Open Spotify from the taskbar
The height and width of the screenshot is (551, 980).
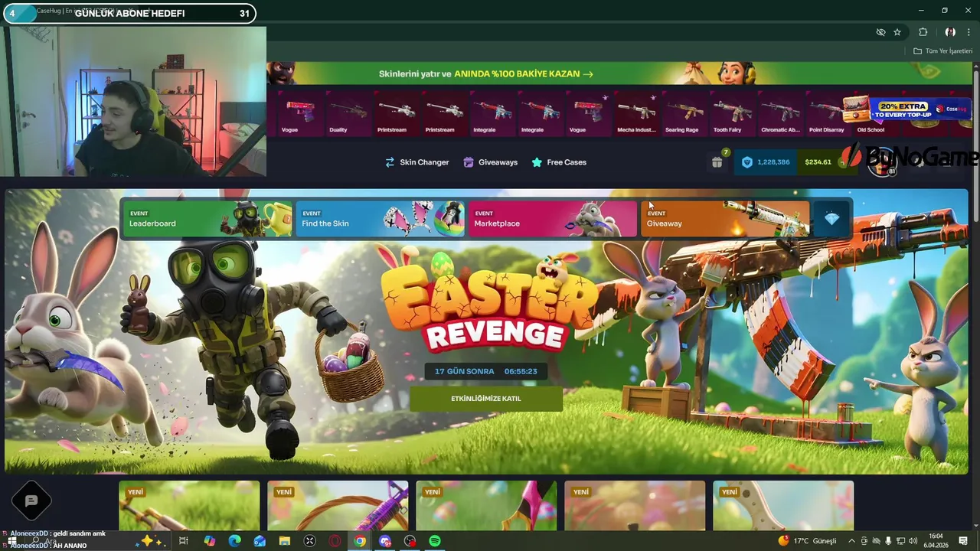coord(435,541)
